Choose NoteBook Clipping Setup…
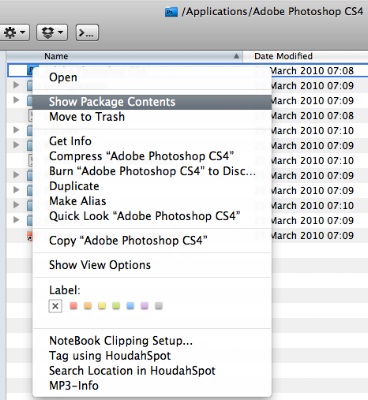Screen dimensions: 368x400 click(x=152, y=341)
